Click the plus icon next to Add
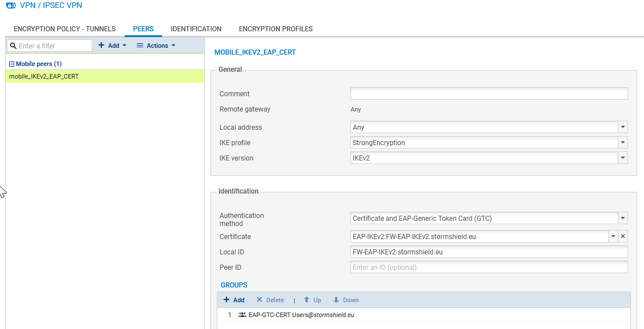Viewport: 644px width, 329px height. click(101, 46)
